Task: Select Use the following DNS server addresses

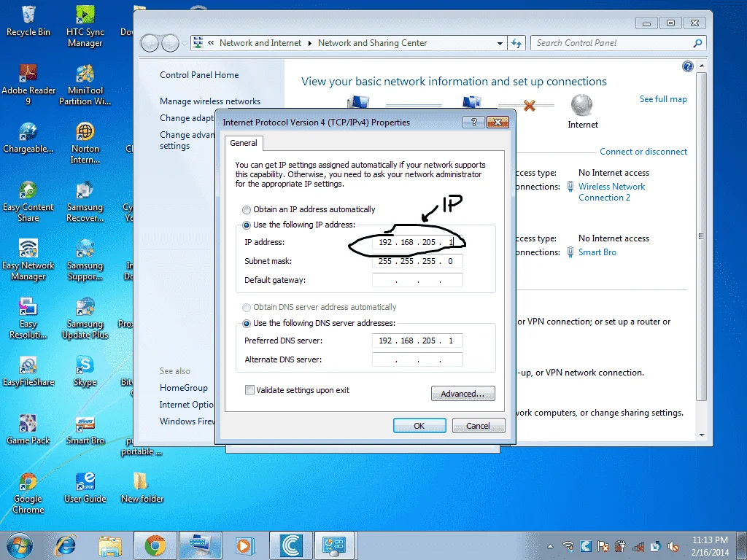Action: (x=247, y=324)
